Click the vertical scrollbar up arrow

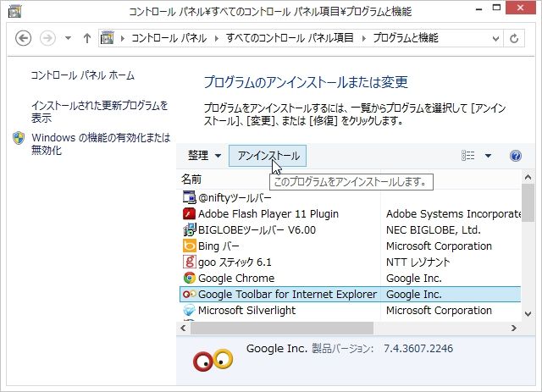pyautogui.click(x=528, y=177)
